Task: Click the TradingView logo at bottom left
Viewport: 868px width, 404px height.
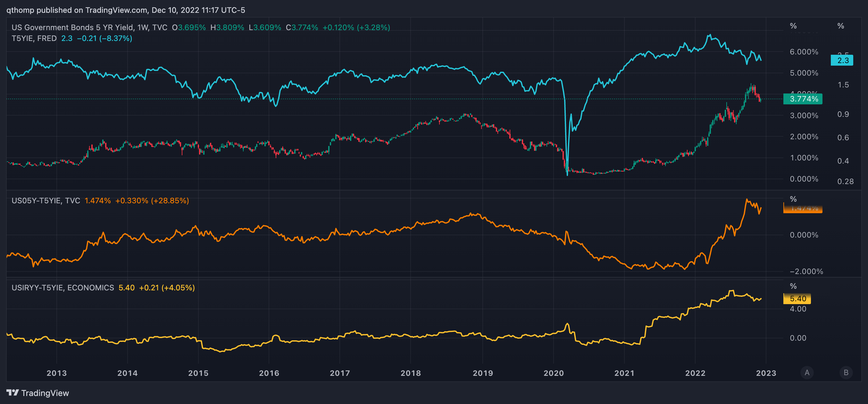Action: 38,392
